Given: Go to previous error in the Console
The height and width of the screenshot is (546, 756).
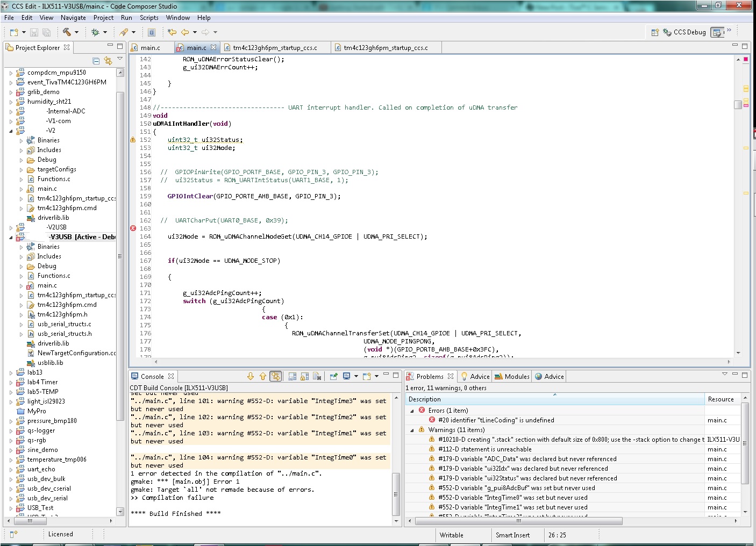Looking at the screenshot, I should (262, 376).
